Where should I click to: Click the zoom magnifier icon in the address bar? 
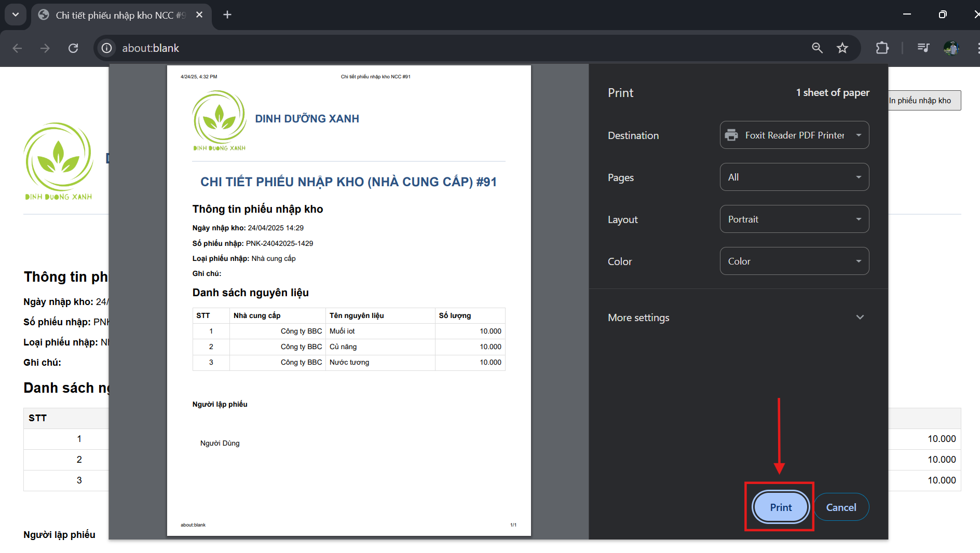817,48
